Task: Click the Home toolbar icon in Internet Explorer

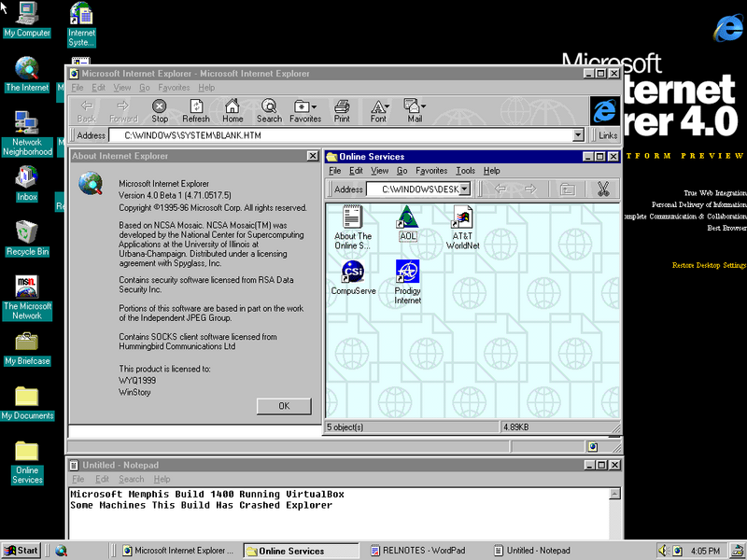Action: pyautogui.click(x=233, y=110)
